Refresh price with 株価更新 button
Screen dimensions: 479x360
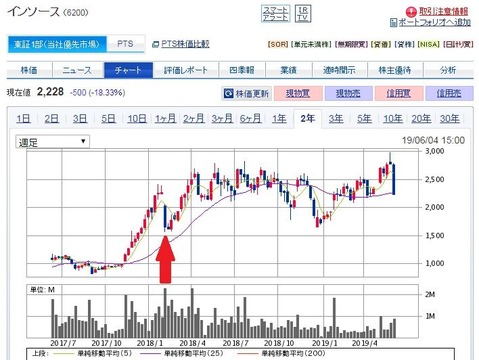[x=247, y=93]
